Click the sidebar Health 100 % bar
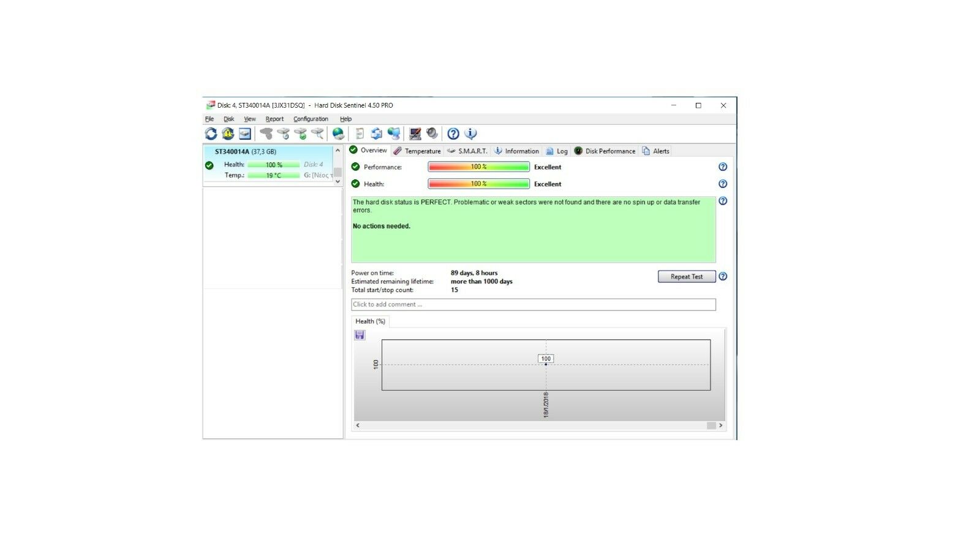980x551 pixels. click(274, 165)
